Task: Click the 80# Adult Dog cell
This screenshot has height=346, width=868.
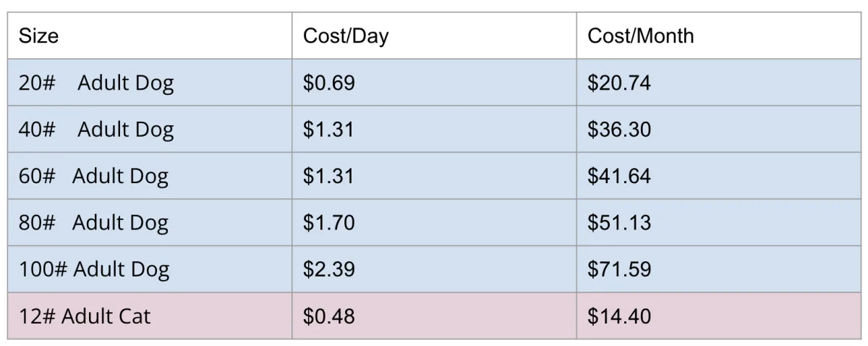Action: click(150, 222)
